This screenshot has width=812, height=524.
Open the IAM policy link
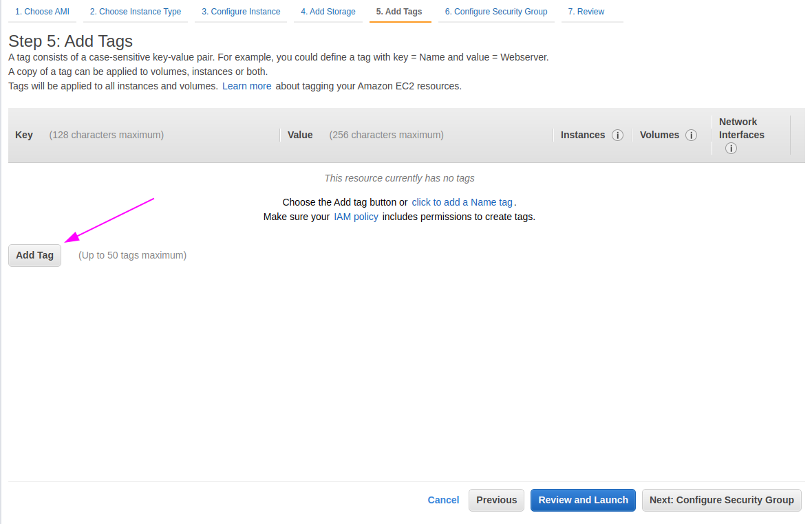tap(356, 217)
